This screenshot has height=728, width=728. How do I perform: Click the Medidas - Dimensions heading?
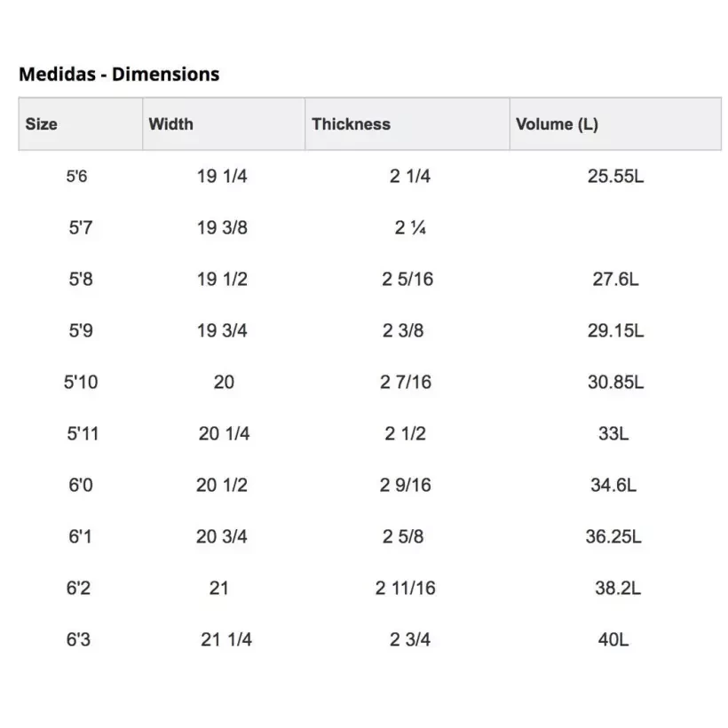click(x=119, y=75)
